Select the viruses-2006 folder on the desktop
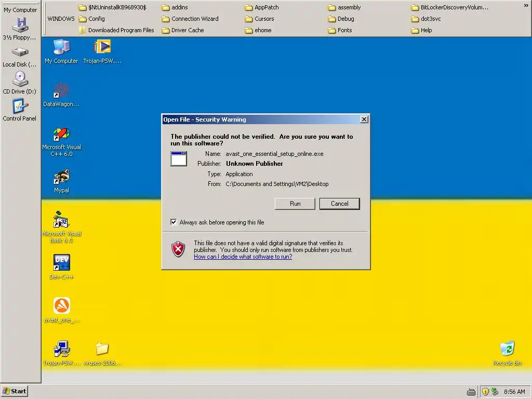 click(x=102, y=353)
